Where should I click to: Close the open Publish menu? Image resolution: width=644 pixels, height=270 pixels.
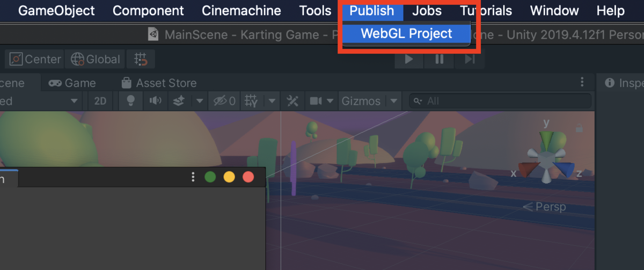[371, 11]
